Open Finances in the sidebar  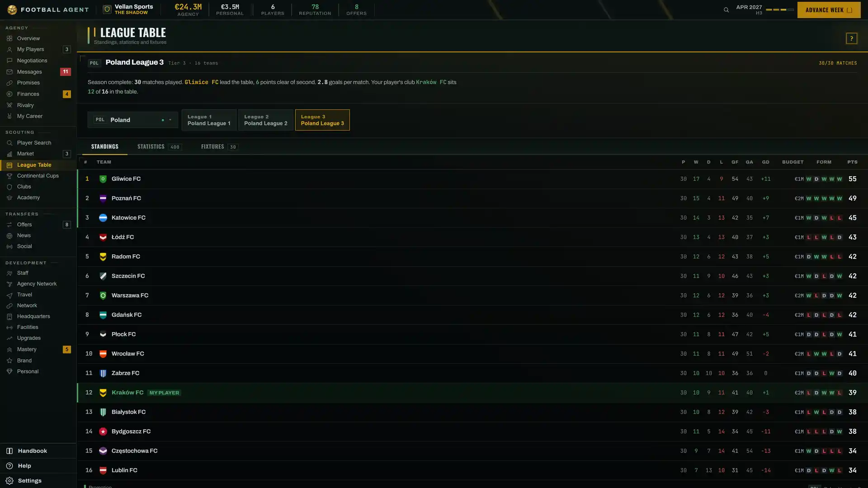(38, 94)
